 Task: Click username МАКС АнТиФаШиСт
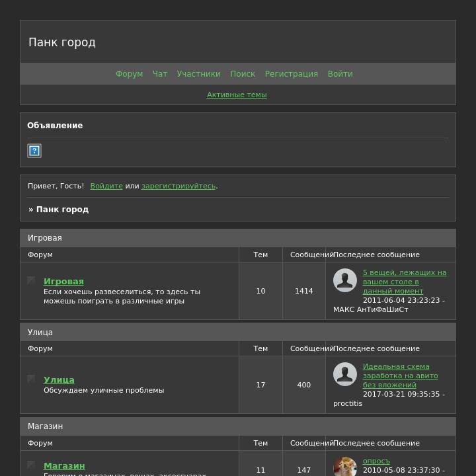point(370,309)
